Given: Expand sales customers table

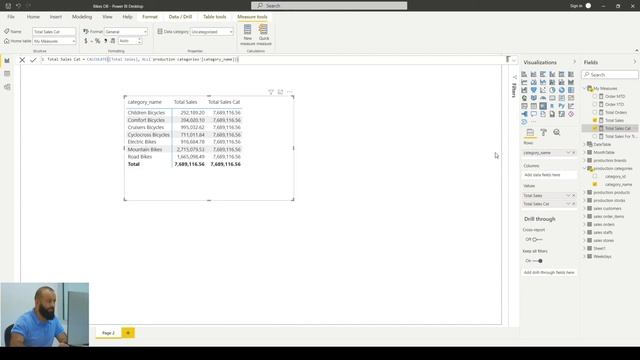Looking at the screenshot, I should click(x=584, y=208).
